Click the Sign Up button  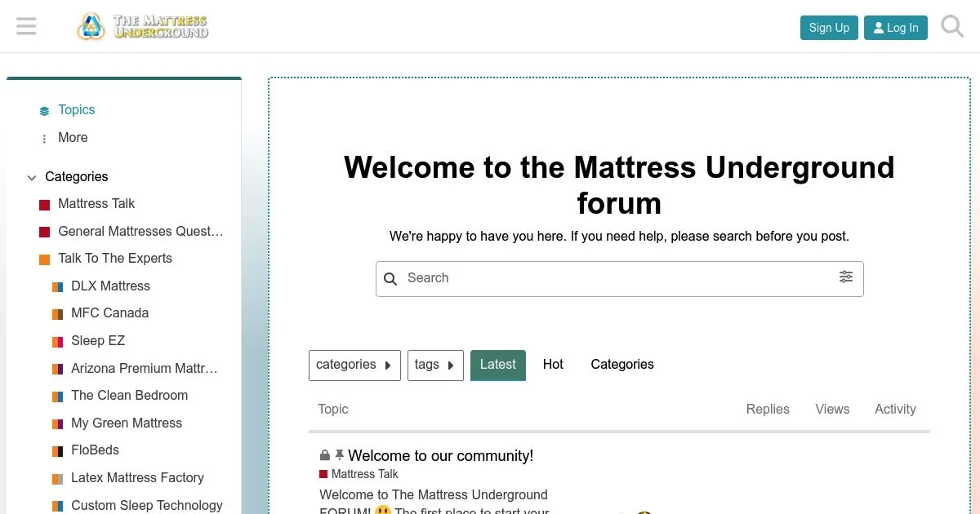pyautogui.click(x=829, y=28)
